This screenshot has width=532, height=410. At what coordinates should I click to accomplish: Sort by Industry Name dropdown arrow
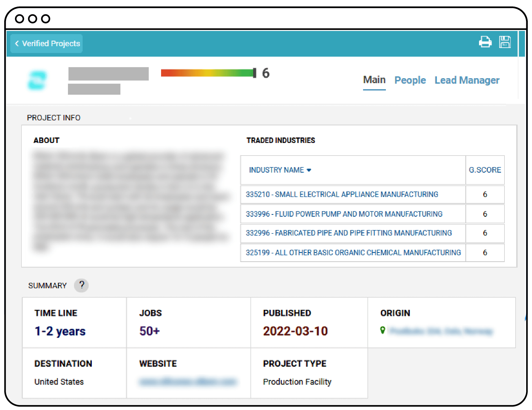[309, 170]
